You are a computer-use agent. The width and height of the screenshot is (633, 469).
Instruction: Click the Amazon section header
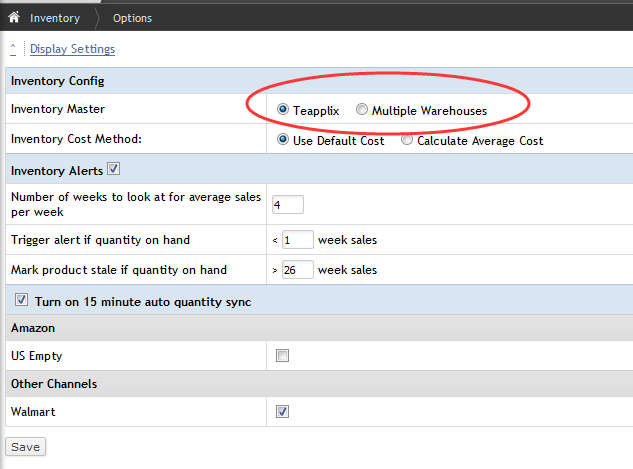pyautogui.click(x=33, y=328)
